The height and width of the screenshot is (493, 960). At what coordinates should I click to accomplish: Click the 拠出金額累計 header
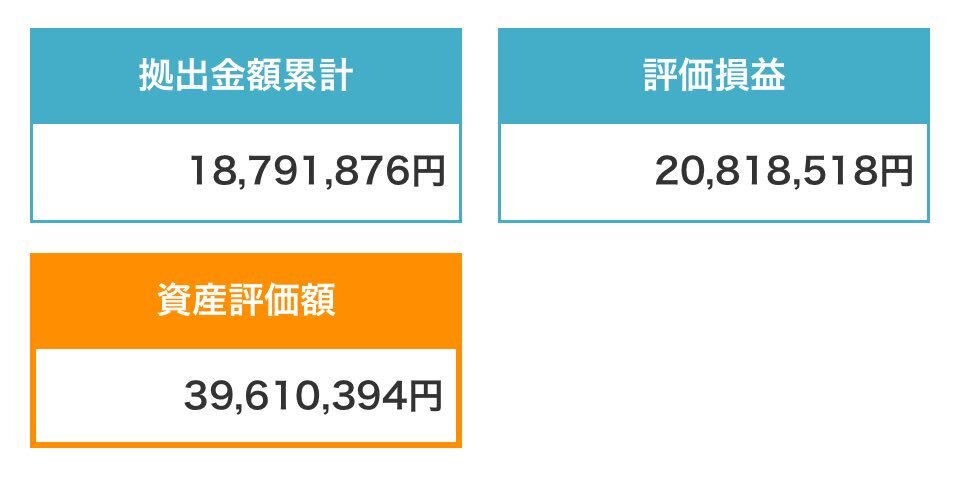(x=246, y=77)
